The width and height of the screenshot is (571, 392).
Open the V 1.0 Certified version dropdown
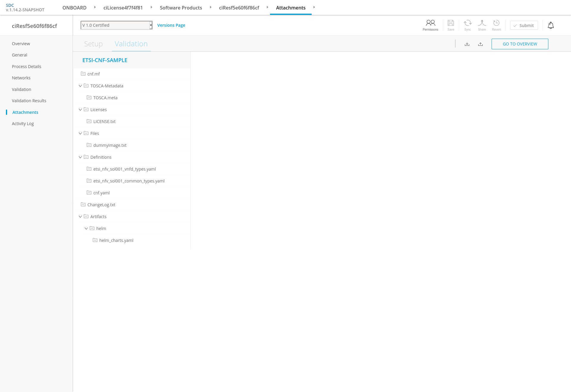117,25
